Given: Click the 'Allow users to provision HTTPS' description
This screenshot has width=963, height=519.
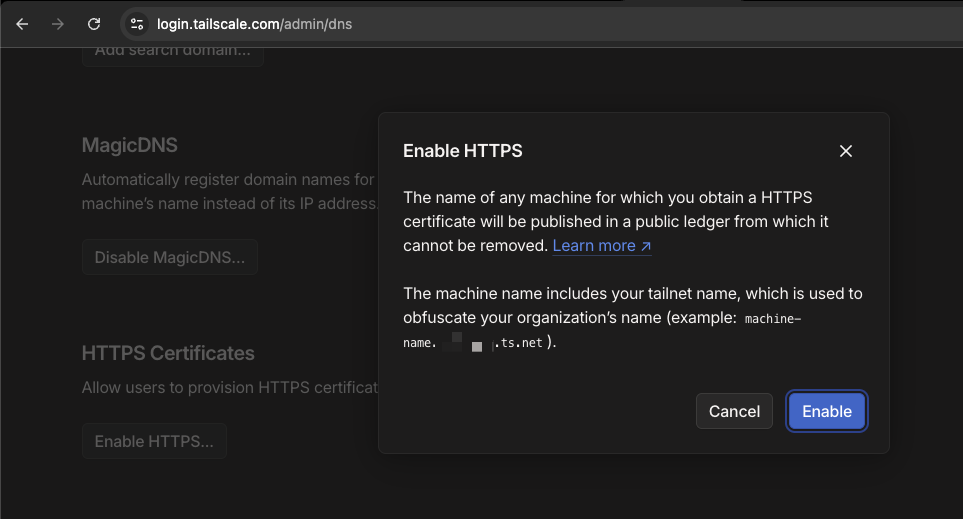Looking at the screenshot, I should pos(230,388).
